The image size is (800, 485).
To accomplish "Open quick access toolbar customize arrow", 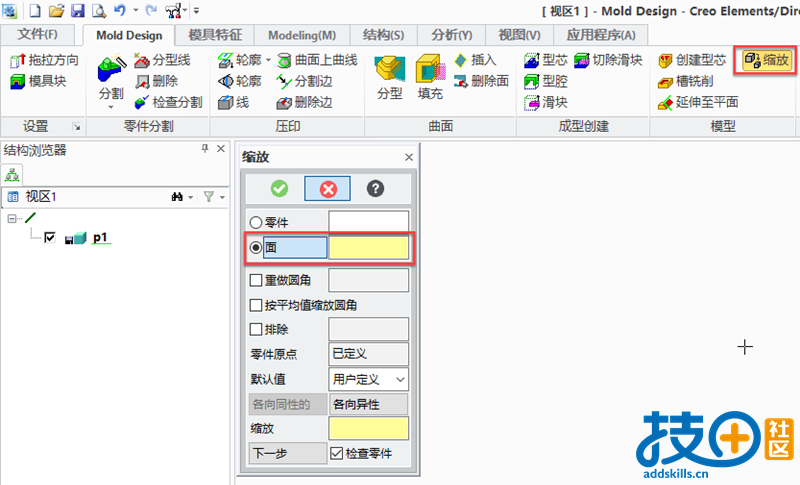I will [196, 10].
